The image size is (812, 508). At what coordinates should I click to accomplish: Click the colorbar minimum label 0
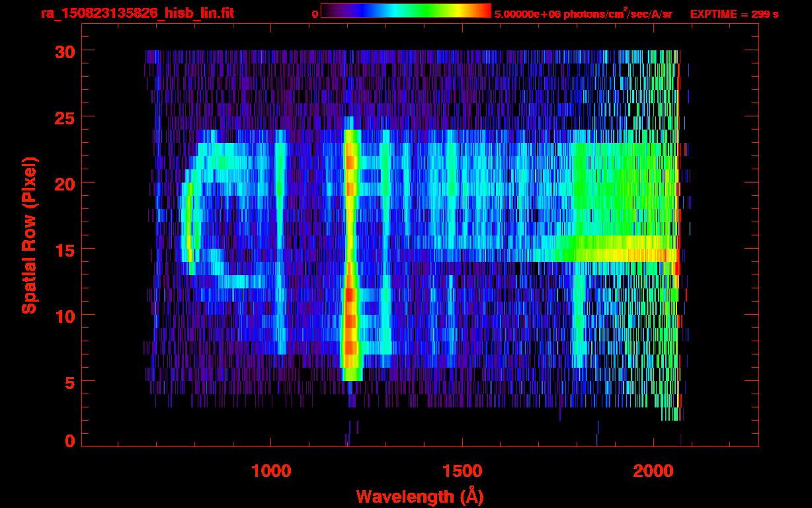point(315,14)
